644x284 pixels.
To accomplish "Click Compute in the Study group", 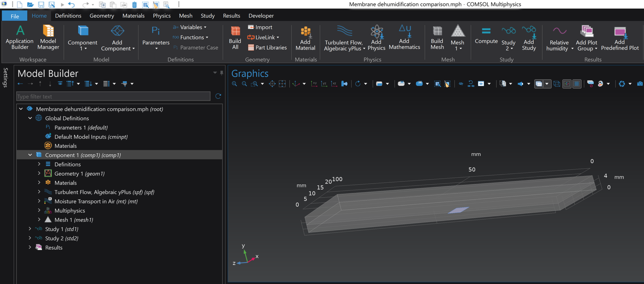I will pos(486,35).
